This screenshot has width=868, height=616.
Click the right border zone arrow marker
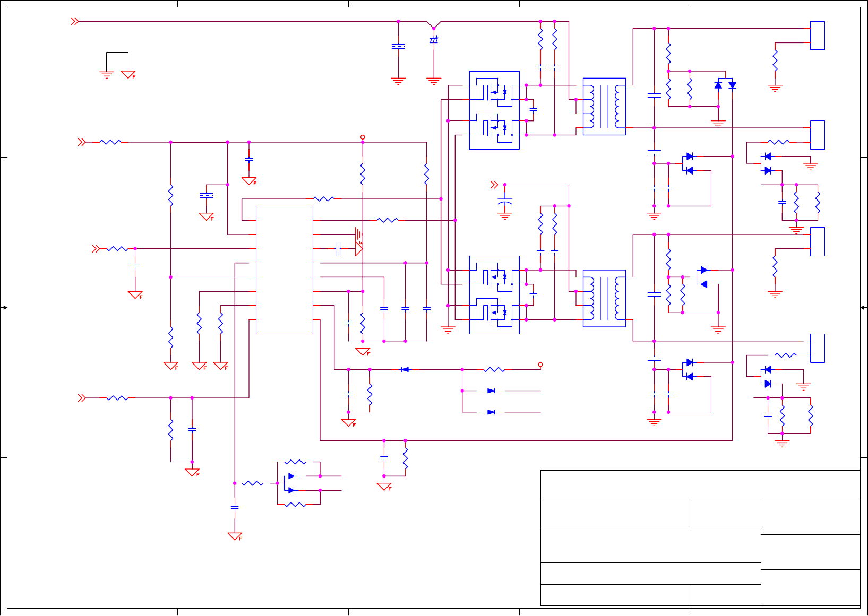pos(863,308)
